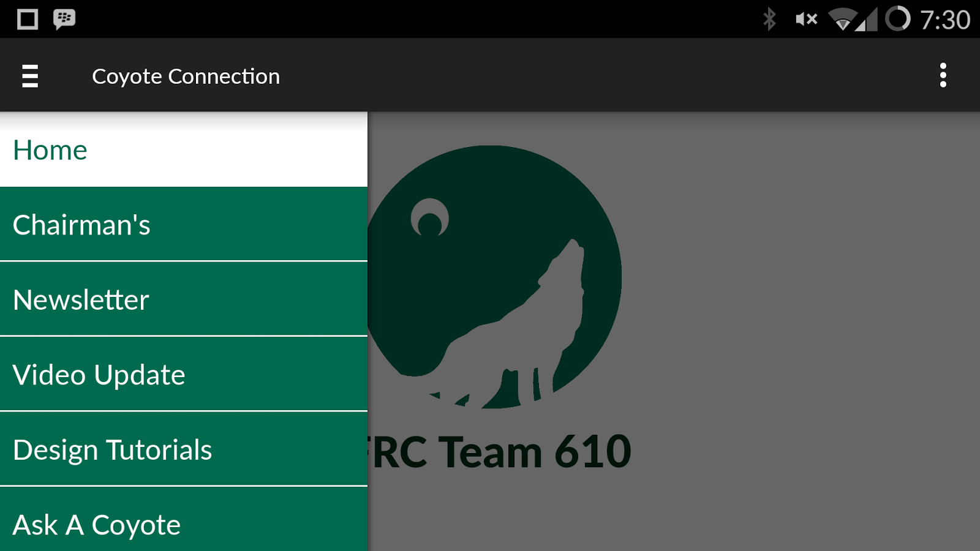Tap the muted volume status icon
The height and width of the screenshot is (551, 980).
(x=806, y=19)
